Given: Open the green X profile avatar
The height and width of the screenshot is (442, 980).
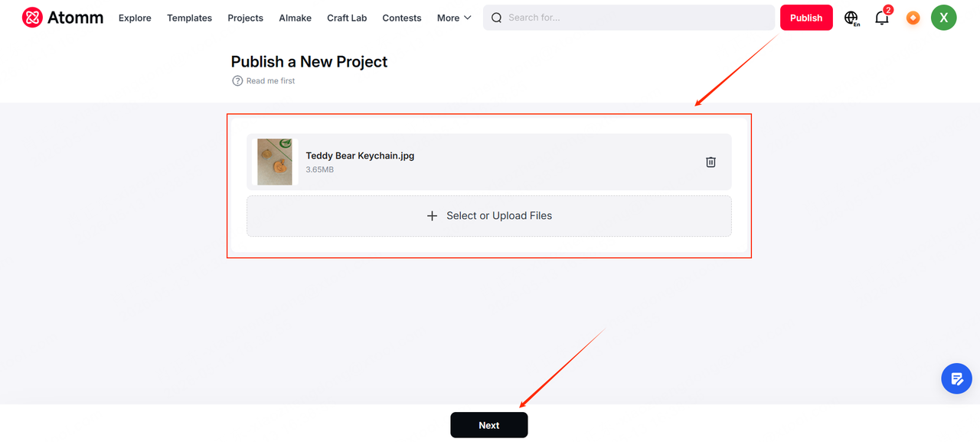Looking at the screenshot, I should (x=944, y=18).
